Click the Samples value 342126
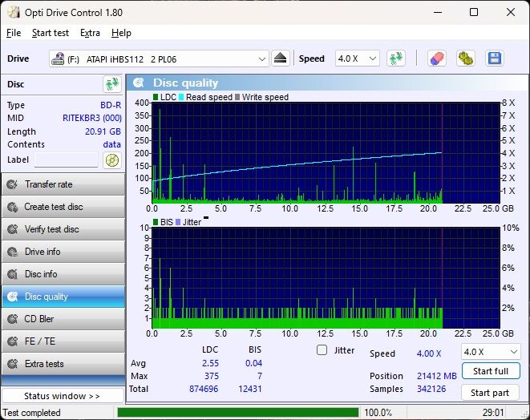Viewport: 530px width, 420px height. (x=431, y=389)
